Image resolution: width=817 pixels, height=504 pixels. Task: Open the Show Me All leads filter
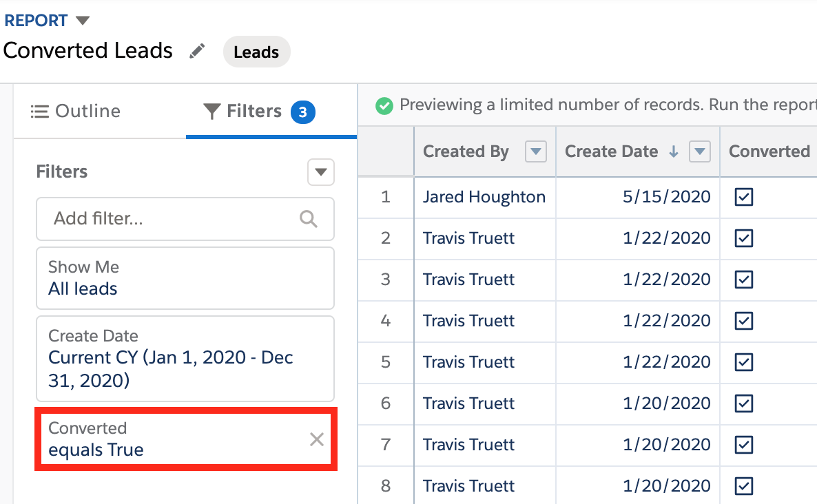tap(185, 278)
